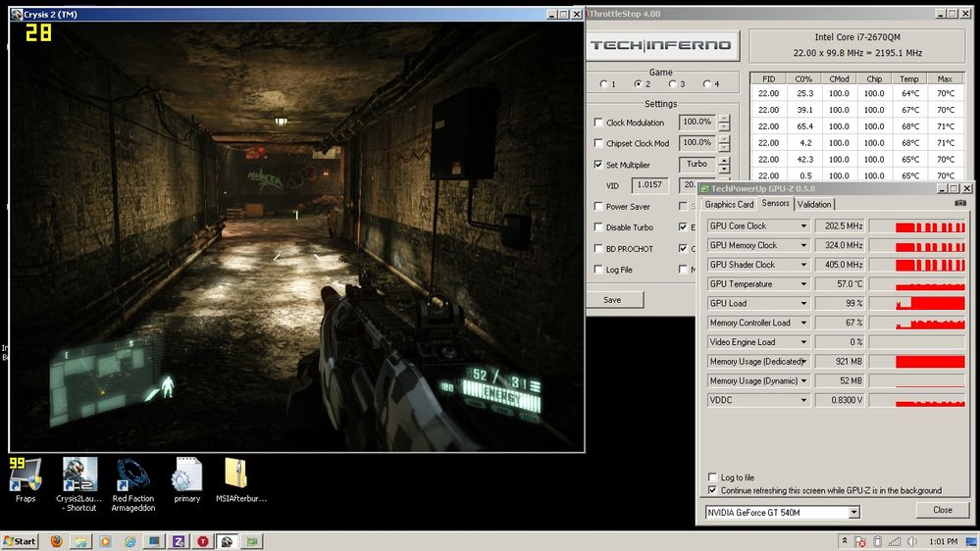Open the Crysis2Launcher shortcut icon
The height and width of the screenshot is (551, 980).
(x=79, y=484)
